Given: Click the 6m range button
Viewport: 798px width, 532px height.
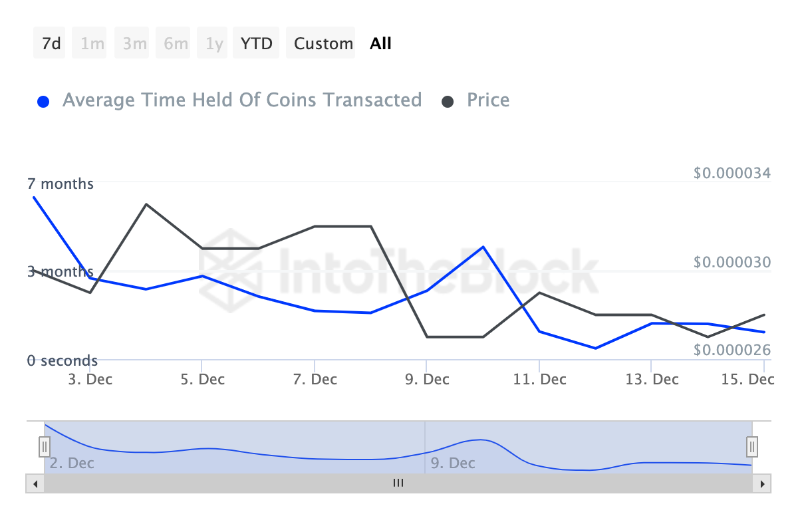Looking at the screenshot, I should pos(176,44).
